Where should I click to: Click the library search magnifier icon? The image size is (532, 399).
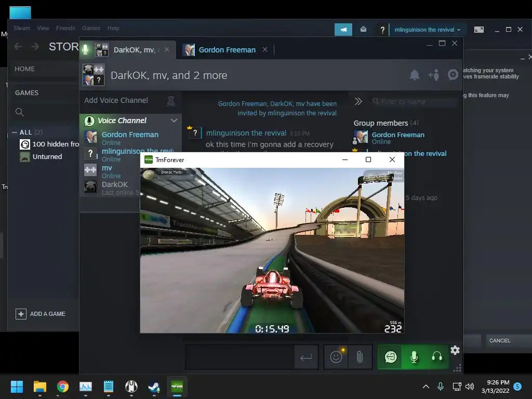(20, 112)
